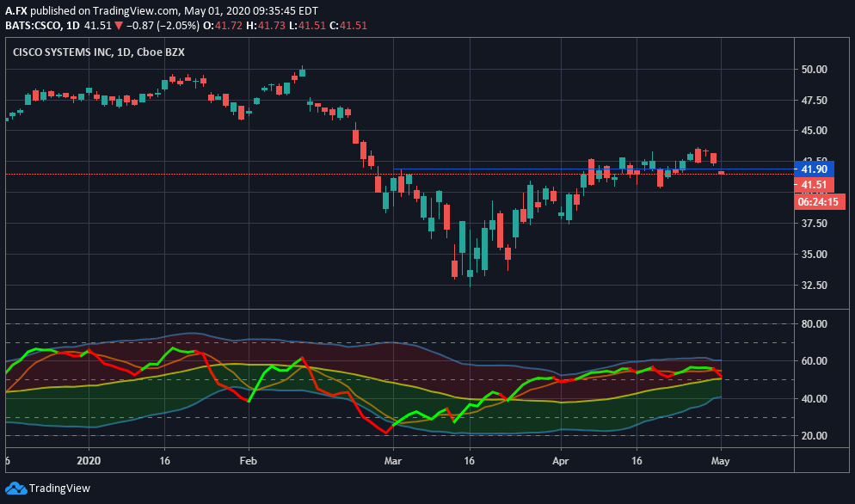Click the H:41.73 high price value
The height and width of the screenshot is (504, 855).
266,26
